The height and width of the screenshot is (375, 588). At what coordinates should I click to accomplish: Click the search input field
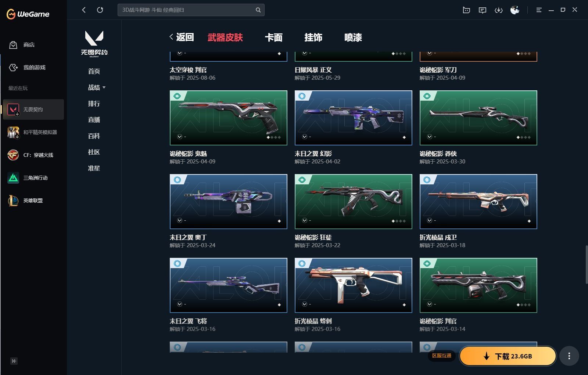coord(187,10)
